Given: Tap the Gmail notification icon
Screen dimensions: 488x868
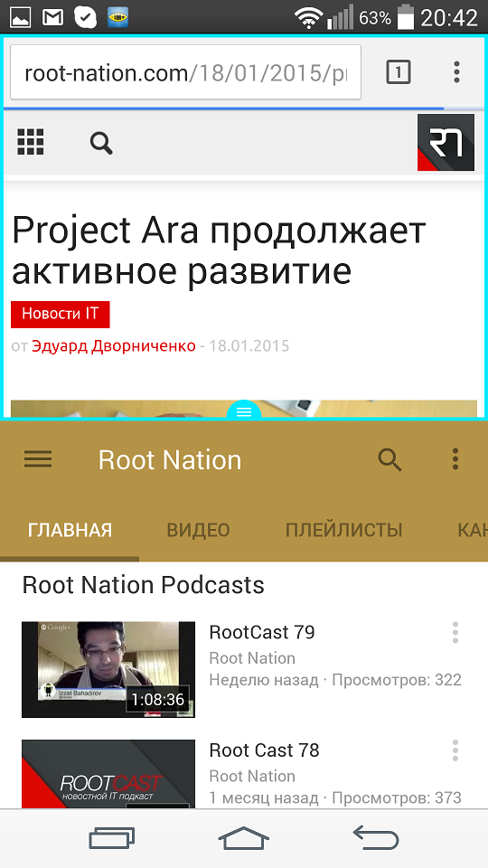Looking at the screenshot, I should pos(53,18).
